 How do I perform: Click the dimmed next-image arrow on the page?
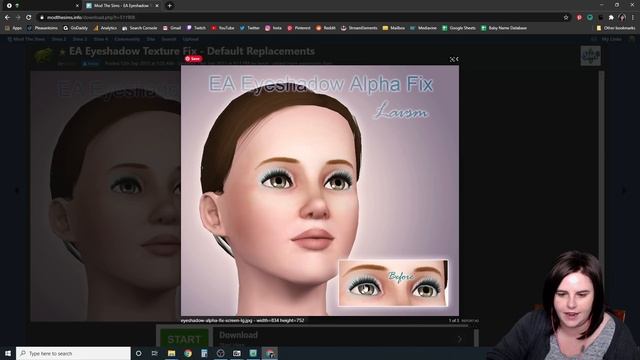point(623,190)
